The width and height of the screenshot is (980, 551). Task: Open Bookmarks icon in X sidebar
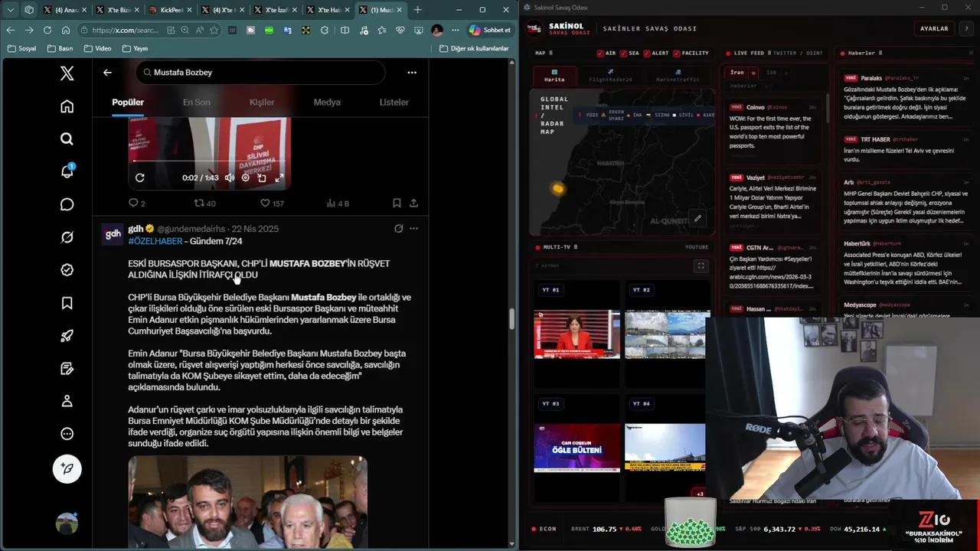click(x=67, y=303)
